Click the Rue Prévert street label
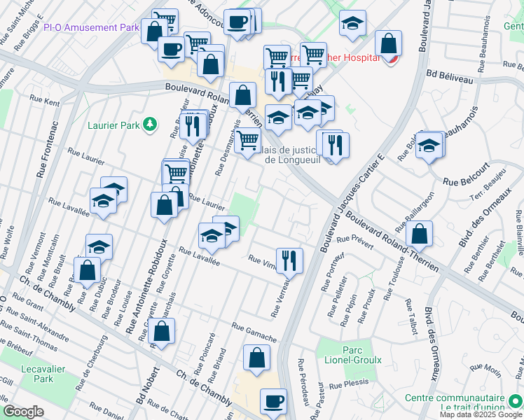The height and width of the screenshot is (420, 524). point(355,243)
